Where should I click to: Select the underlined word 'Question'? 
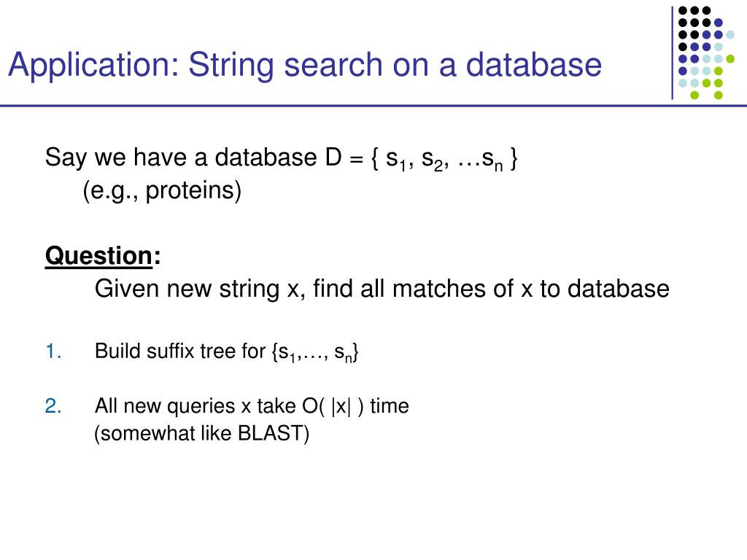click(98, 256)
